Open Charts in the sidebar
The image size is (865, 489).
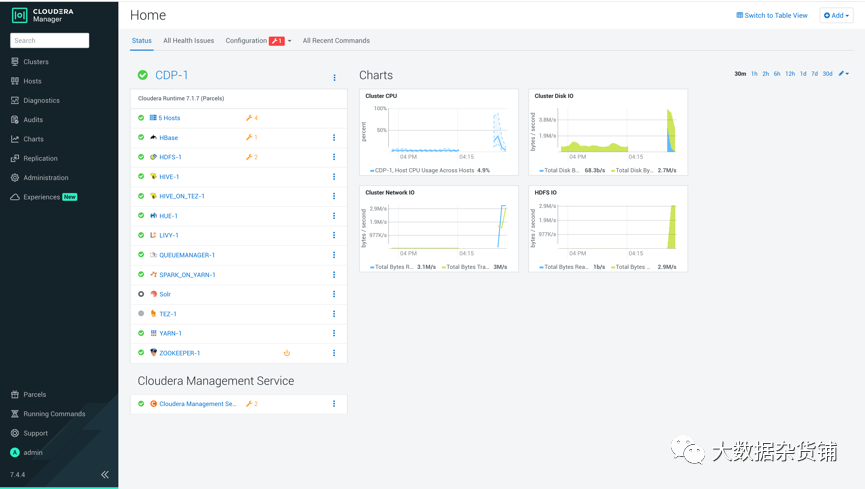33,139
